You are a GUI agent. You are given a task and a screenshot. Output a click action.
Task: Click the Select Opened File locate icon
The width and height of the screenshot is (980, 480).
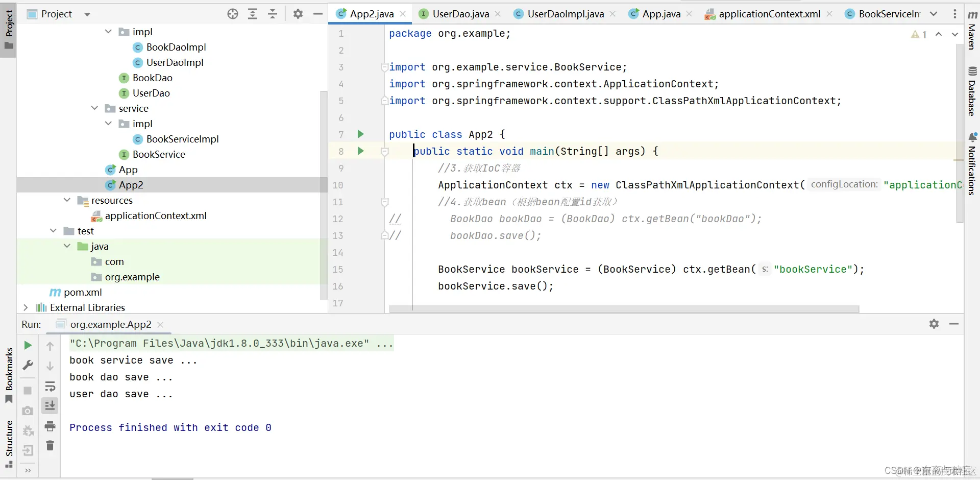233,14
